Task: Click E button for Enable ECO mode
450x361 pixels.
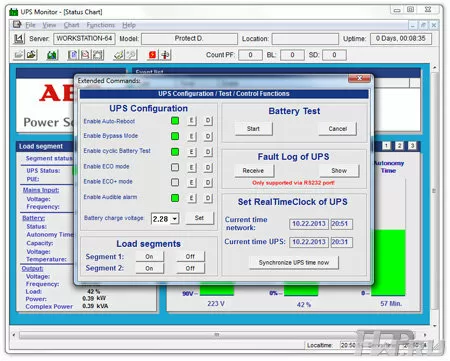Action: [191, 167]
